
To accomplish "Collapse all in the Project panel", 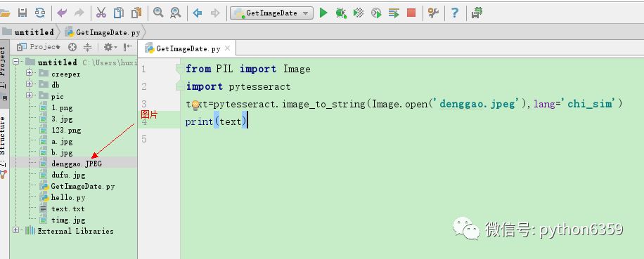I will click(87, 47).
